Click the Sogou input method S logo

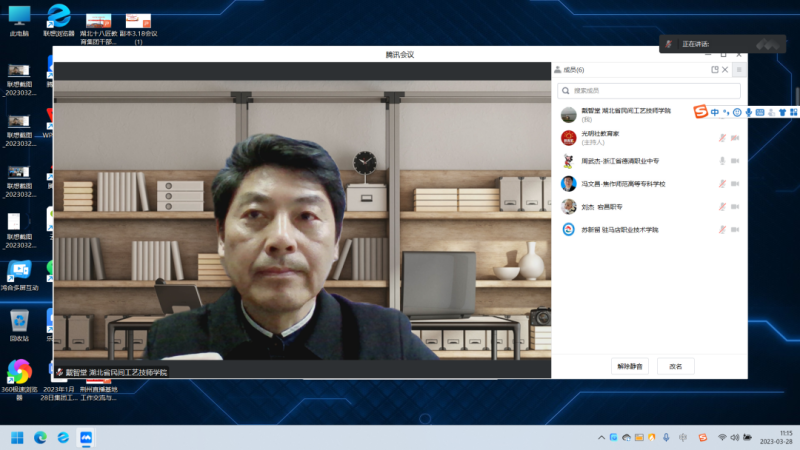(701, 112)
